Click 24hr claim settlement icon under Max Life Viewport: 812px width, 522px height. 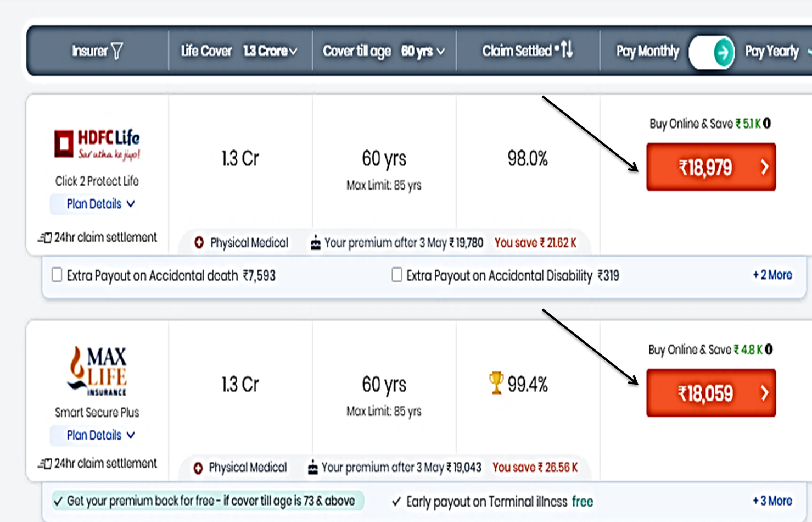coord(44,464)
